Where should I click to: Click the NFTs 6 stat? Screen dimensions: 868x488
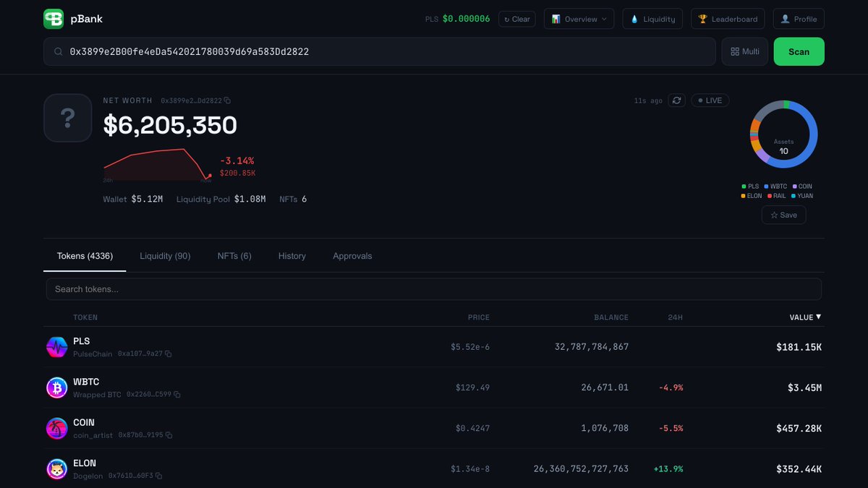pos(293,199)
